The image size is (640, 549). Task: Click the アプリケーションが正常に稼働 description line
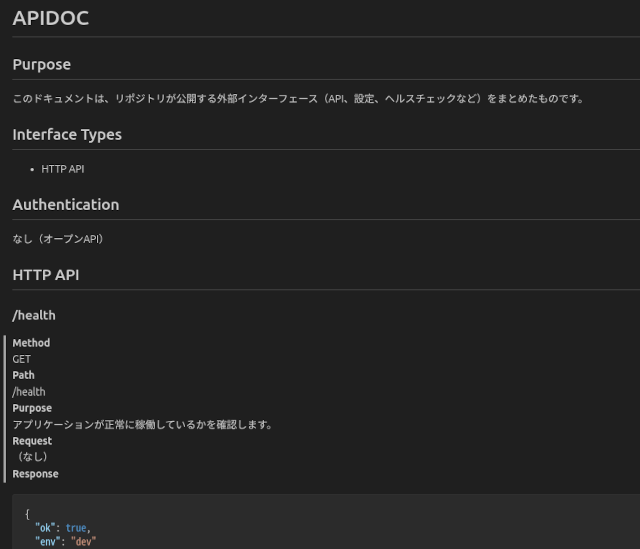(142, 424)
